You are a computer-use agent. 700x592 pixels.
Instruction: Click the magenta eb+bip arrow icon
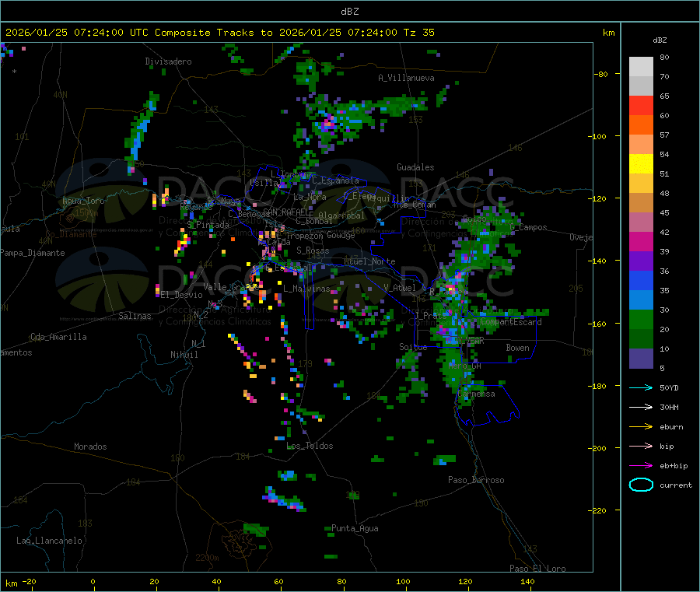tap(641, 465)
